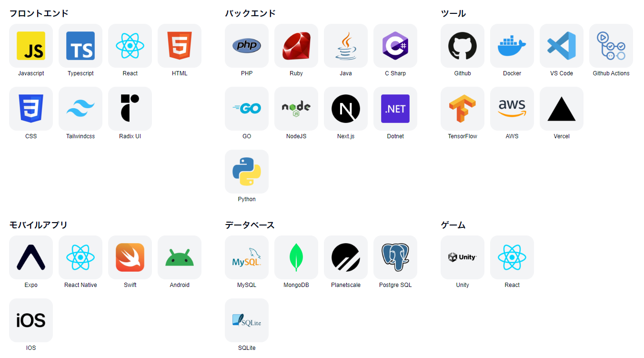
Task: Click the ツール heading
Action: pos(453,13)
